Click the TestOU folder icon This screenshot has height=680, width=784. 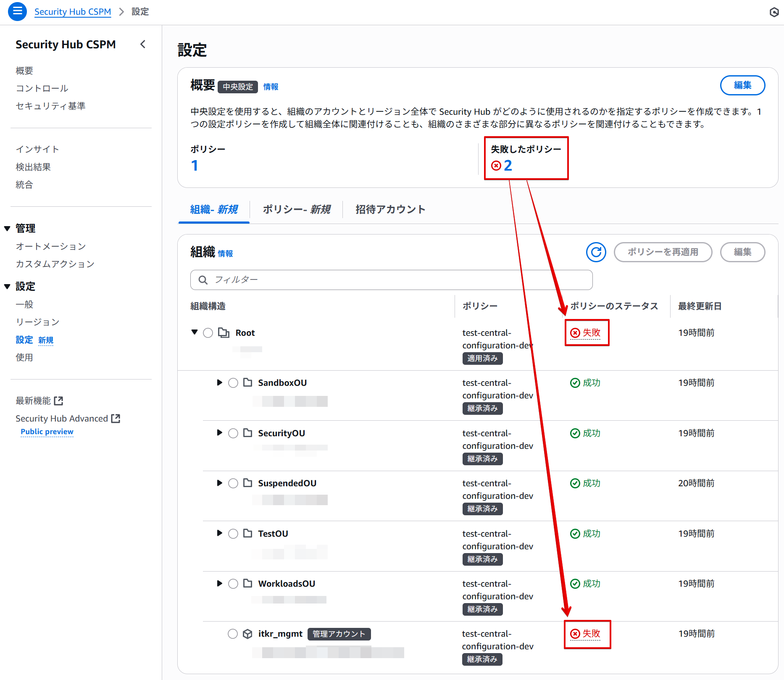pyautogui.click(x=248, y=533)
